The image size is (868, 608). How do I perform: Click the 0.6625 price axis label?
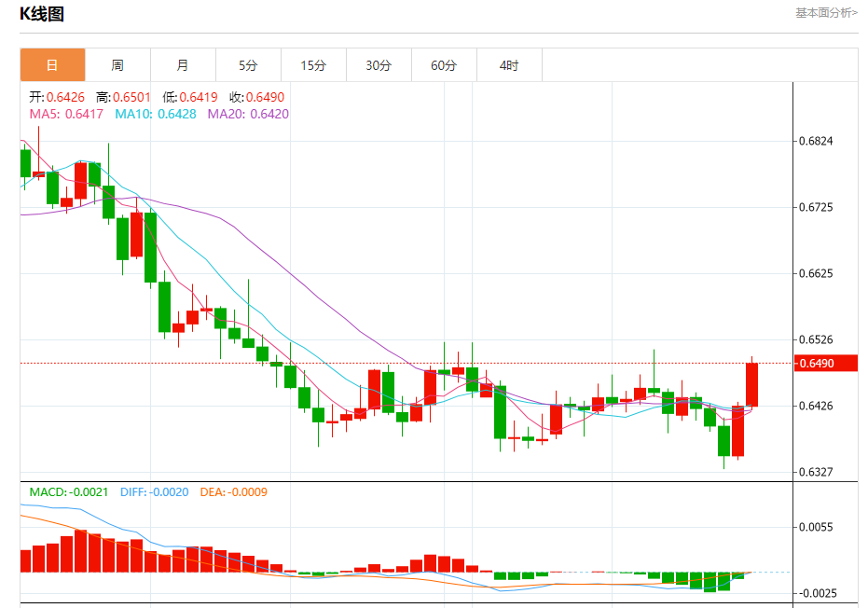coord(816,273)
